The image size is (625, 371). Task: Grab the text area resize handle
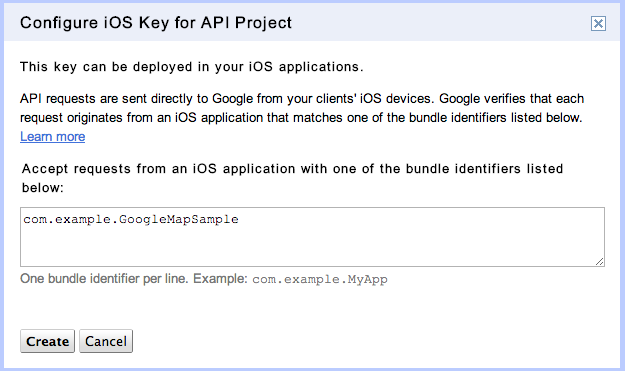click(x=599, y=261)
